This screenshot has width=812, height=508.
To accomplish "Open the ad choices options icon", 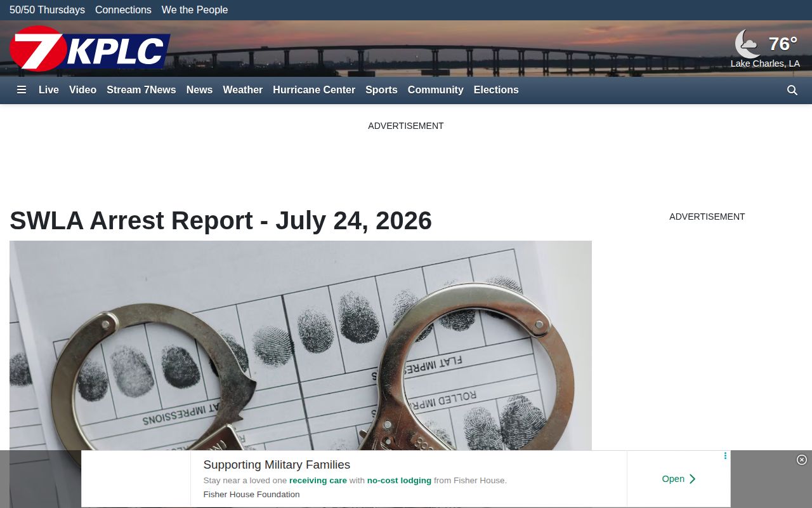I will coord(725,456).
